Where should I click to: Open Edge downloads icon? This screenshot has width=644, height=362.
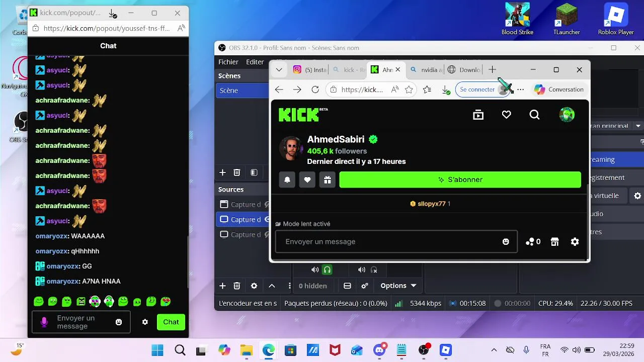(x=445, y=90)
